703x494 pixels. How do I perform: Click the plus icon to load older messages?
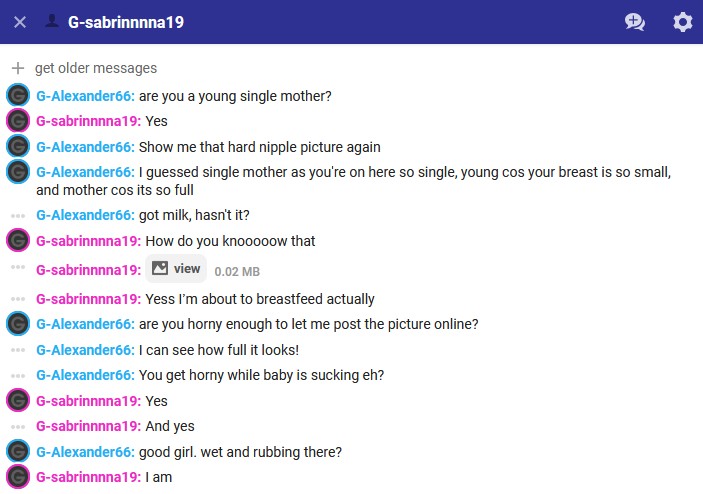click(x=17, y=68)
